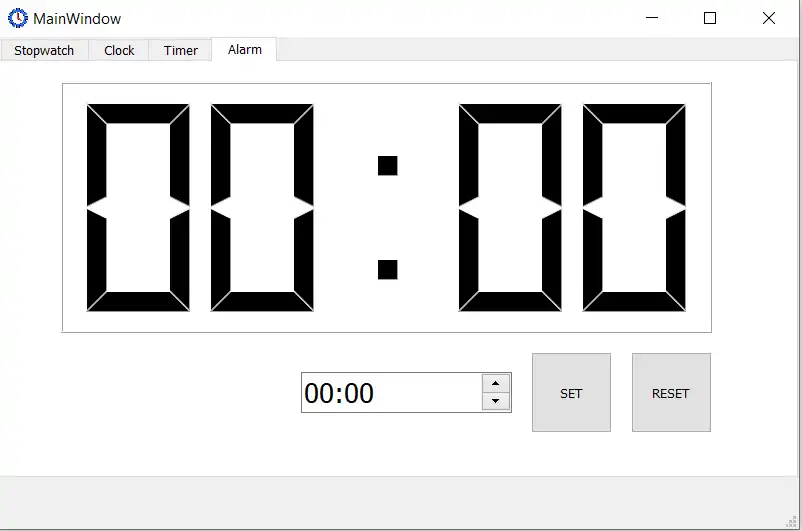Click the leftmost LCD hour digit
Viewport: 802px width, 531px height.
pos(138,208)
